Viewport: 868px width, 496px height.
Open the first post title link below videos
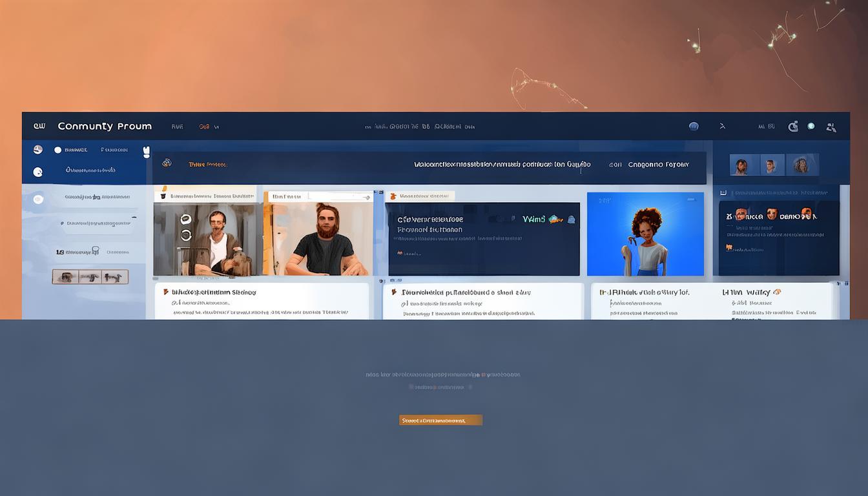point(213,293)
